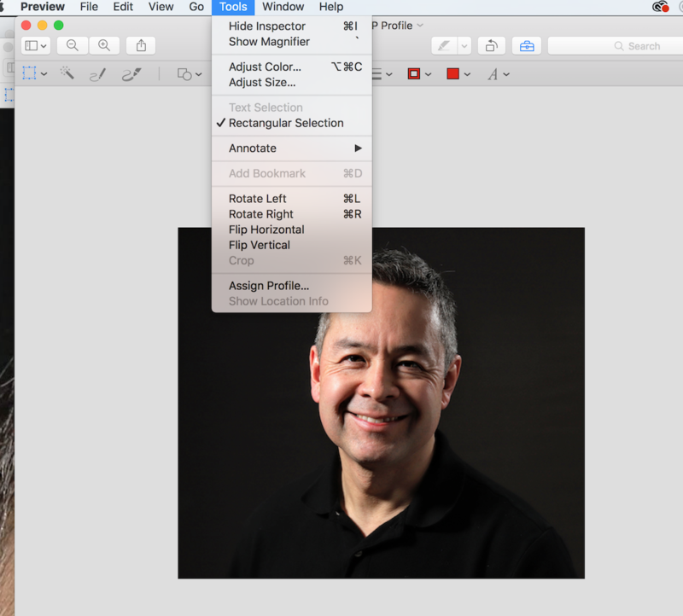
Task: Choose Rotate Left
Action: pos(291,199)
